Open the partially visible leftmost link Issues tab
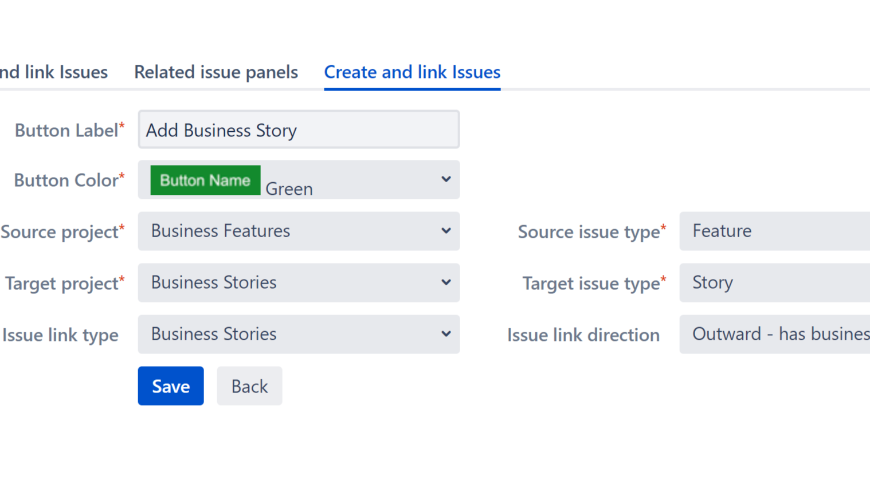This screenshot has width=870, height=495. tap(54, 72)
